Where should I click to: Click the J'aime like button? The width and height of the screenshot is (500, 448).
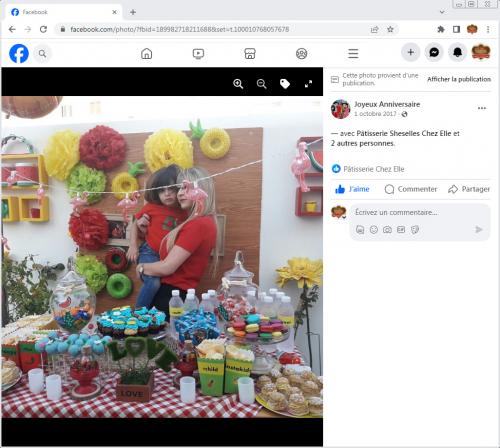coord(352,189)
